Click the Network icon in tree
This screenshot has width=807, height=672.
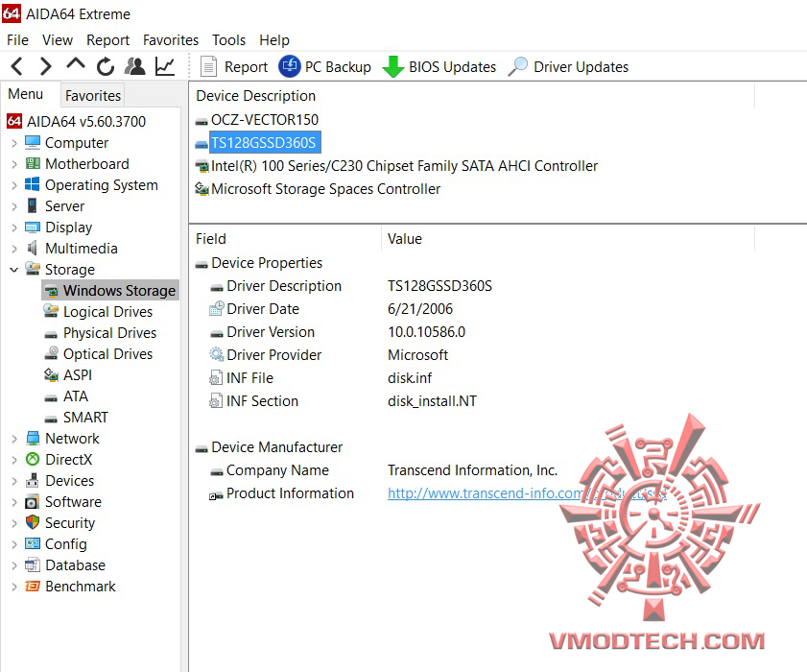point(33,438)
